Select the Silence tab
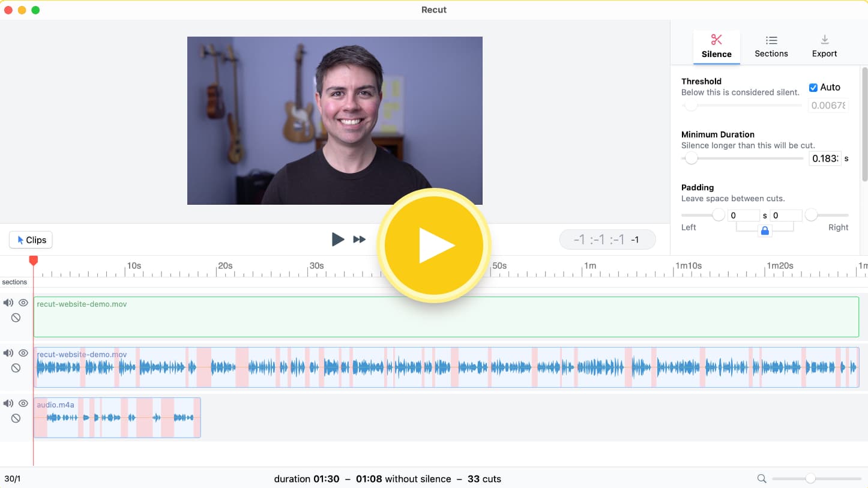This screenshot has width=868, height=488. 716,46
